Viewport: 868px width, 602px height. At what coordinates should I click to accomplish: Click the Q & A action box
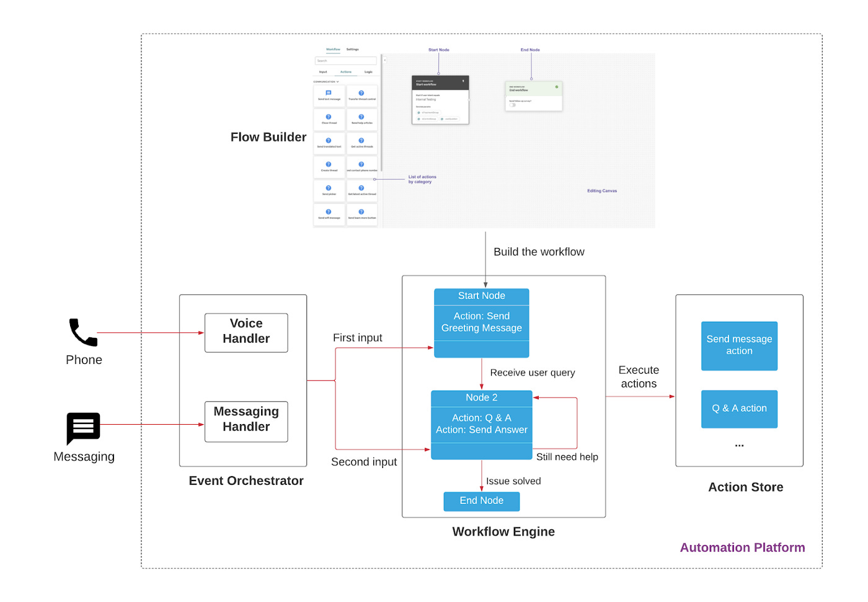[740, 409]
